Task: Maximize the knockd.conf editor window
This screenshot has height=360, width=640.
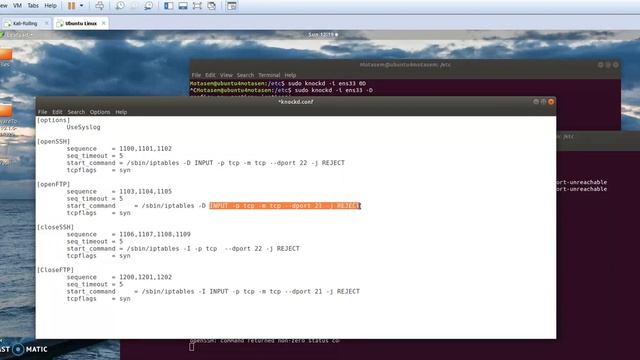Action: 543,102
